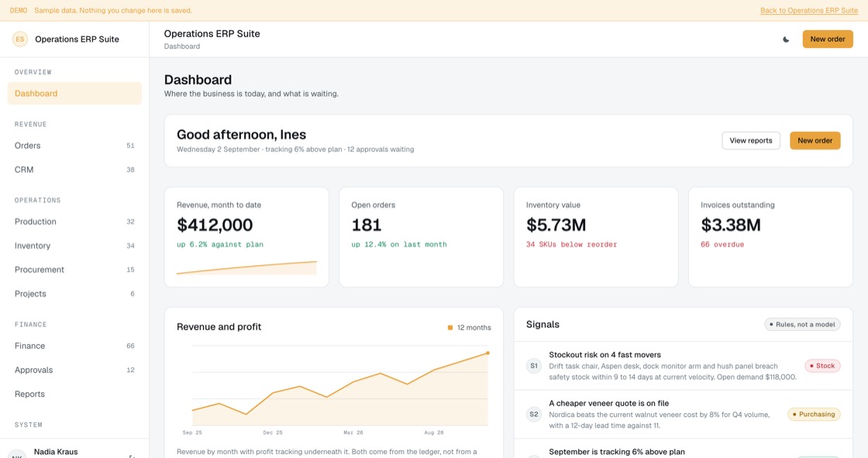Open the CRM section
Image resolution: width=868 pixels, height=458 pixels.
[74, 170]
